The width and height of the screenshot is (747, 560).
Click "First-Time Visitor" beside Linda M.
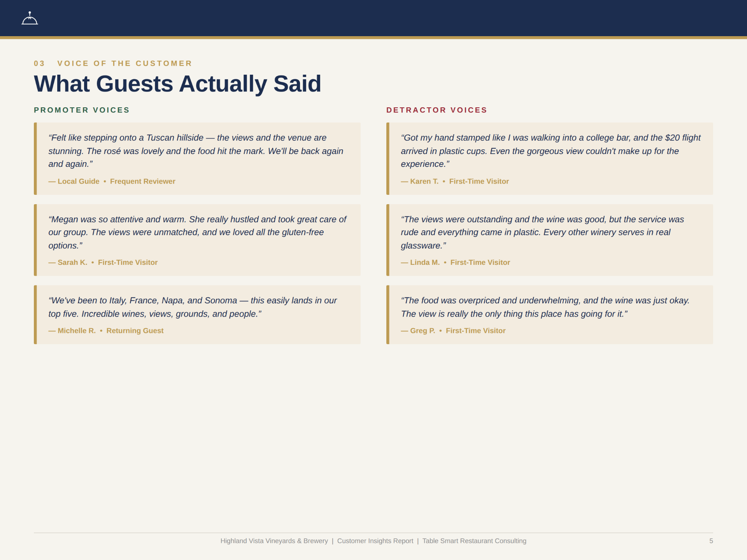(480, 262)
